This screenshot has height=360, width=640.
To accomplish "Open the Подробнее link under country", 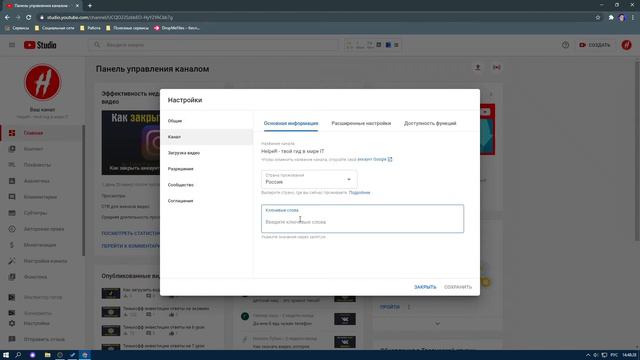I will (x=359, y=193).
